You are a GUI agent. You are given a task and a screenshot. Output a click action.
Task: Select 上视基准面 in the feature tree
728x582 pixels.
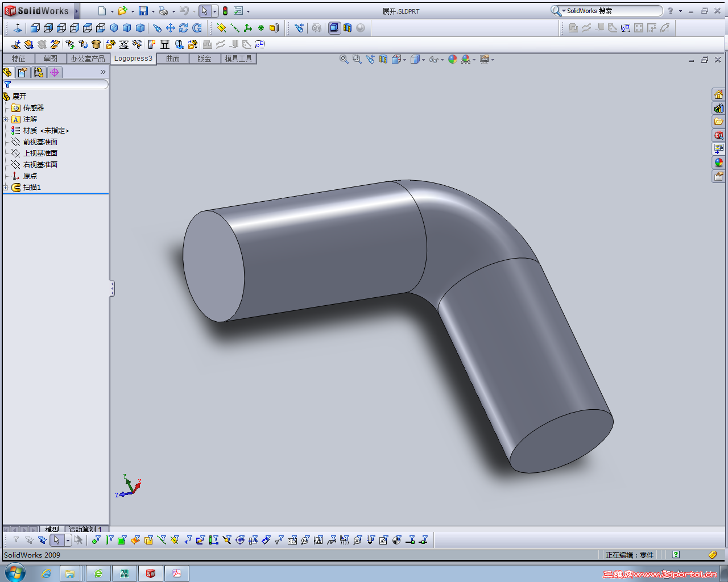[x=40, y=153]
